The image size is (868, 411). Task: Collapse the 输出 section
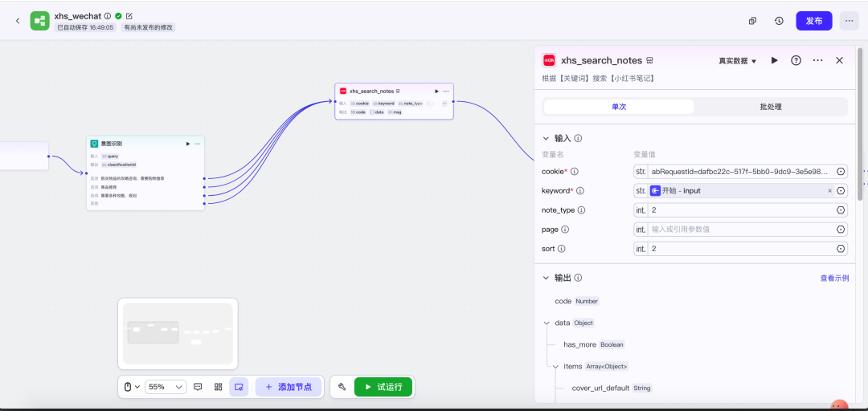point(546,278)
